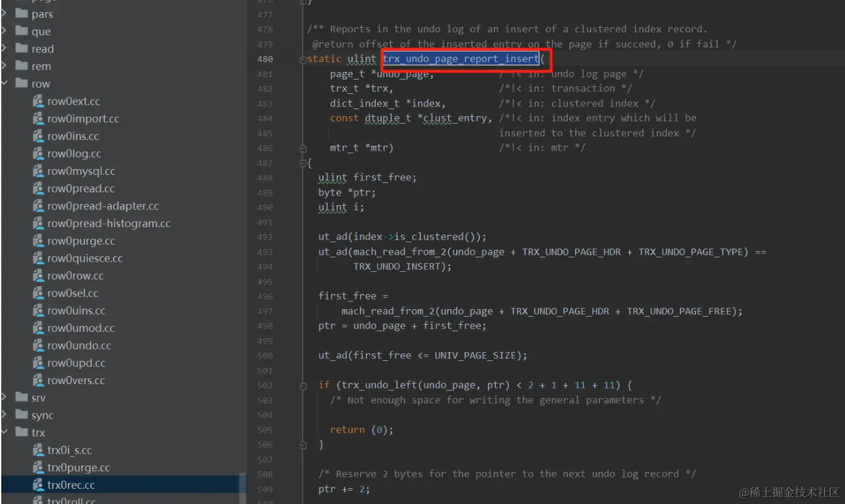
Task: Click 'return (0);' statement
Action: (362, 430)
